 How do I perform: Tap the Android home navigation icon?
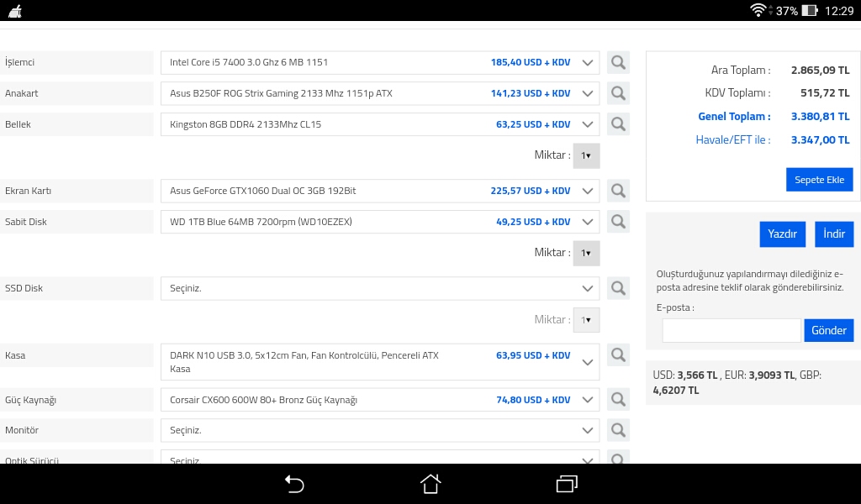click(x=430, y=484)
